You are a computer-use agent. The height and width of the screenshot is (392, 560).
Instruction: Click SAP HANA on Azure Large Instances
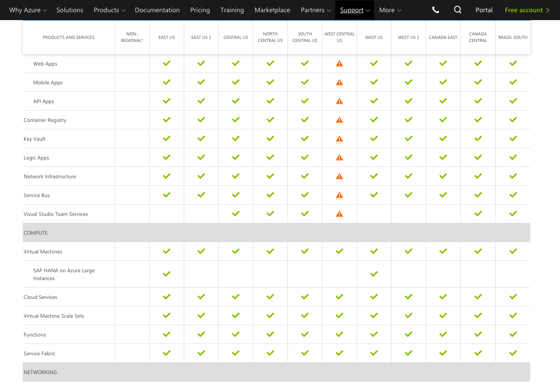coord(64,274)
